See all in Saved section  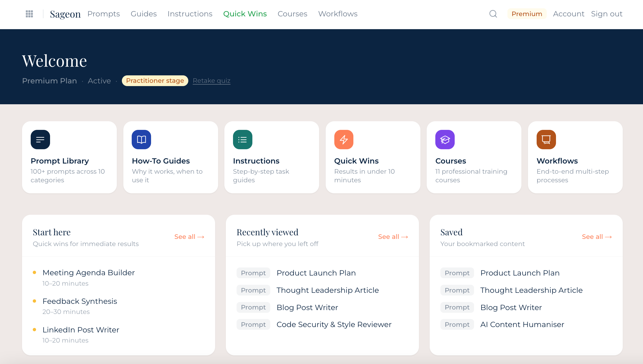coord(597,237)
